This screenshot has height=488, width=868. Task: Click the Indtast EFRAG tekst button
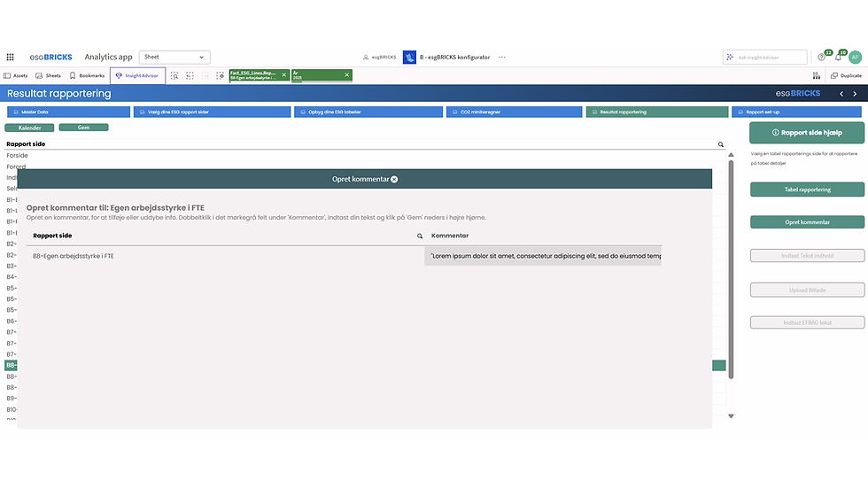point(807,322)
